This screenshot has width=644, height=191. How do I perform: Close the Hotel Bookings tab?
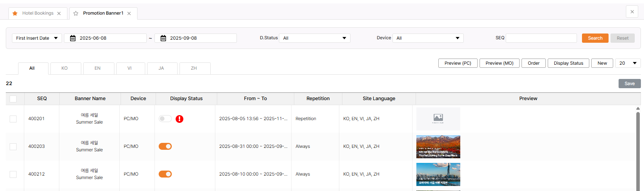59,13
